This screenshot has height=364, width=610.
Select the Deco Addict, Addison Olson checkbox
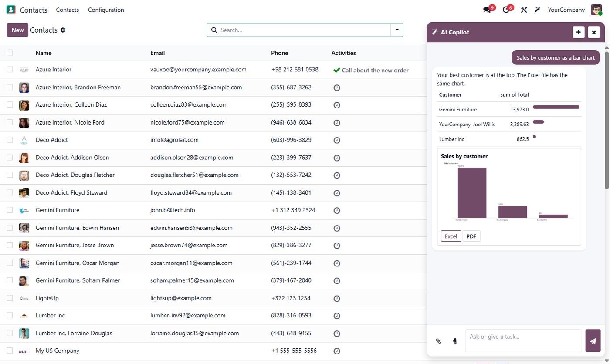click(10, 157)
